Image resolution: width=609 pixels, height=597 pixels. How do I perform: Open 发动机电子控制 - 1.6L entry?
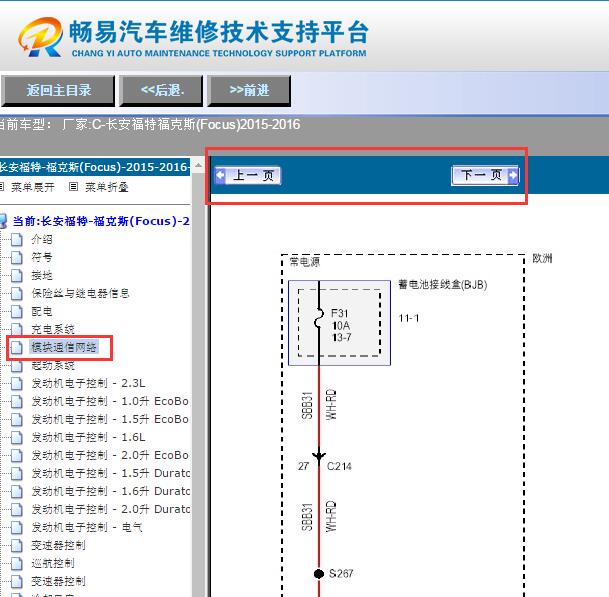[89, 437]
